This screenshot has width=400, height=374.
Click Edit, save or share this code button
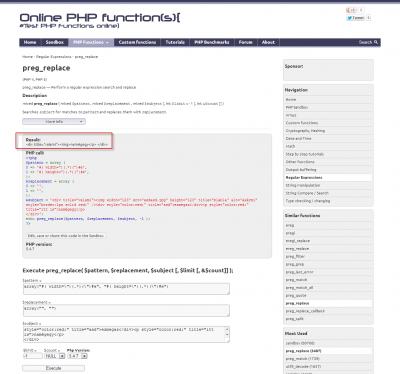coord(66,236)
